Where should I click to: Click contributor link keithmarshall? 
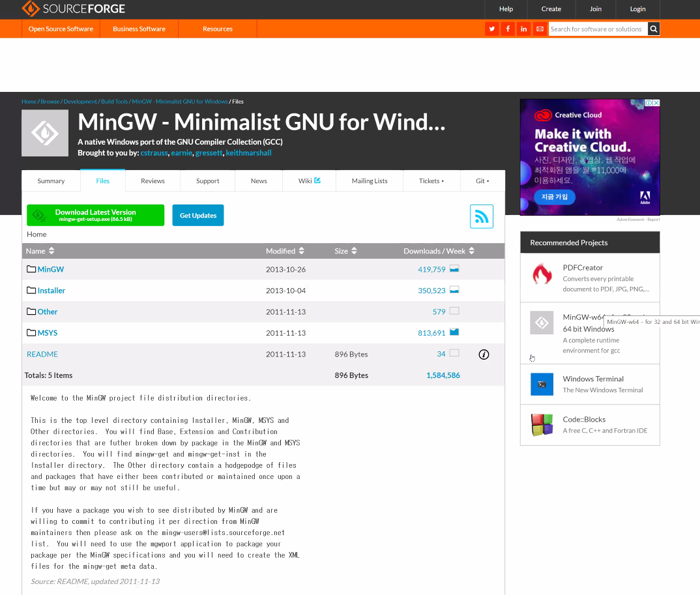249,152
